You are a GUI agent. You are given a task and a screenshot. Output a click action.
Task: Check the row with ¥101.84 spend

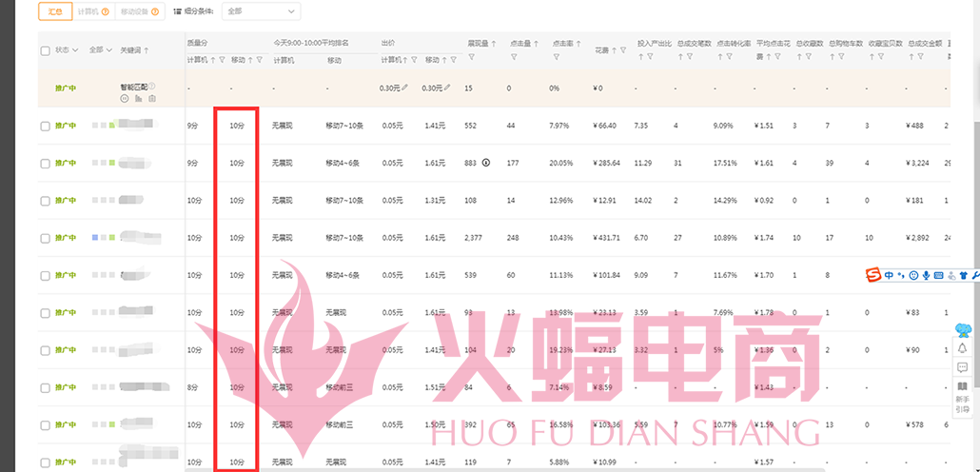[45, 276]
